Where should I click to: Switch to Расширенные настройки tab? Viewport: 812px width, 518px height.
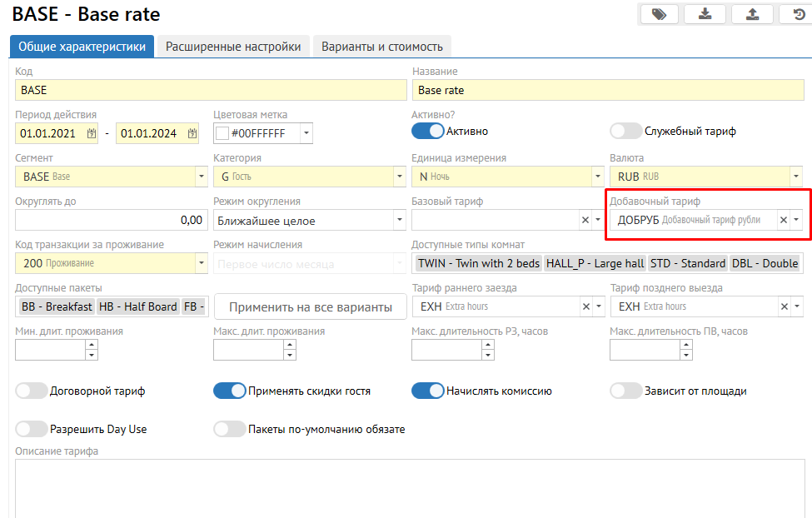click(x=233, y=47)
